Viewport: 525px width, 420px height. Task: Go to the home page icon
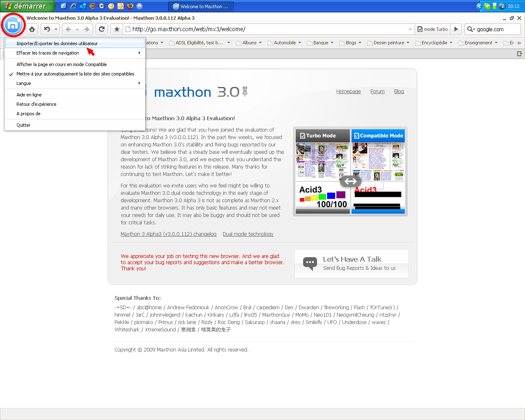[32, 29]
